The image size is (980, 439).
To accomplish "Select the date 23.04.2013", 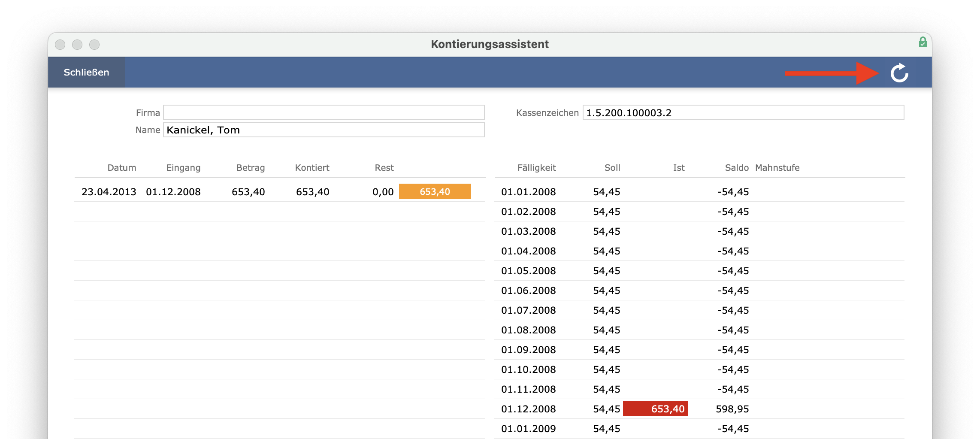I will click(109, 192).
